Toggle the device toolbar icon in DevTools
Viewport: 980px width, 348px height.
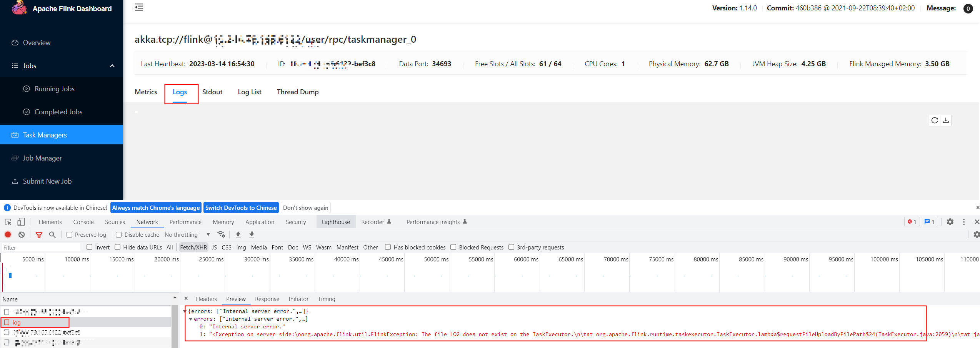[x=21, y=222]
